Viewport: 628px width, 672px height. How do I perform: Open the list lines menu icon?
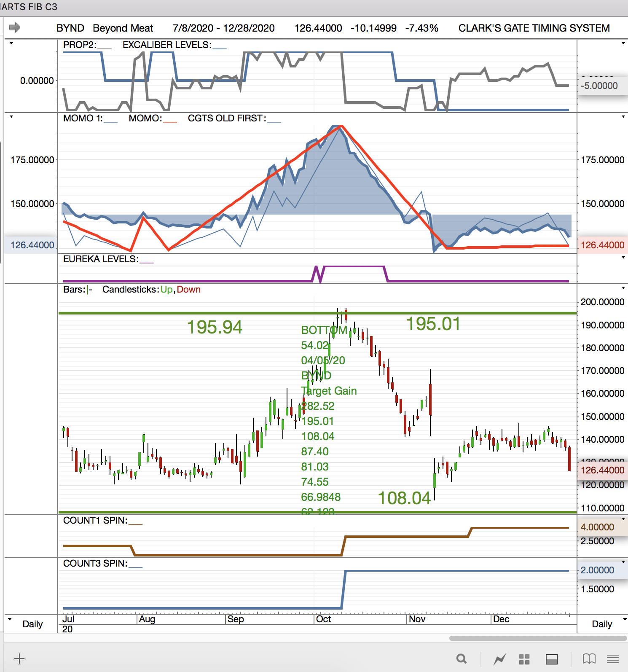pyautogui.click(x=613, y=659)
